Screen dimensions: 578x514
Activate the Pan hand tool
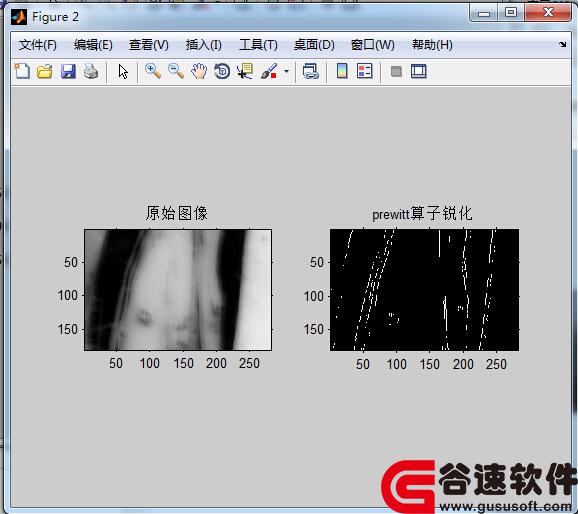[199, 71]
